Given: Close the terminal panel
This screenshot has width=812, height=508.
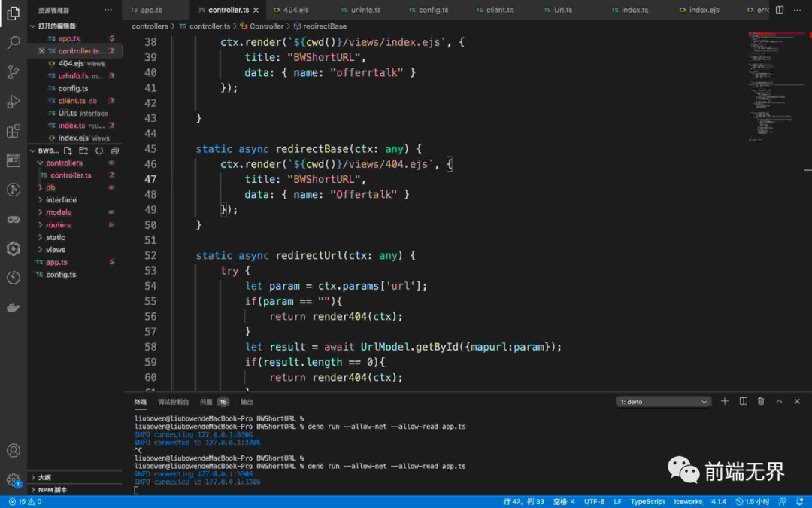Looking at the screenshot, I should (797, 401).
